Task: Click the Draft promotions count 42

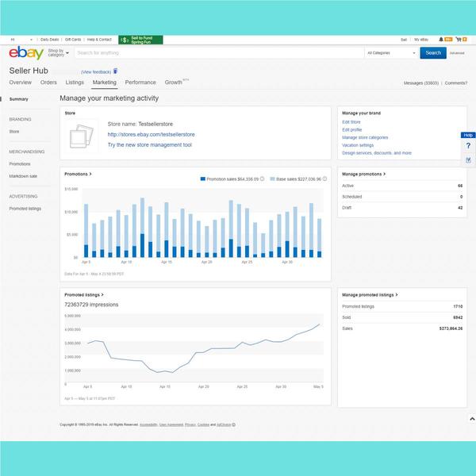Action: click(460, 208)
